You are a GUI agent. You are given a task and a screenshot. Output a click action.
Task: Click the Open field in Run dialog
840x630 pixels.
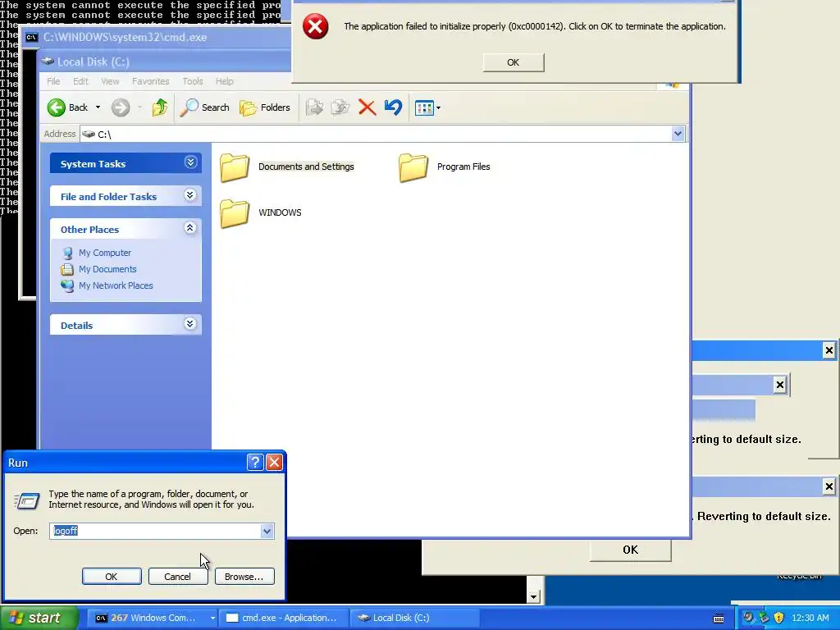(156, 531)
